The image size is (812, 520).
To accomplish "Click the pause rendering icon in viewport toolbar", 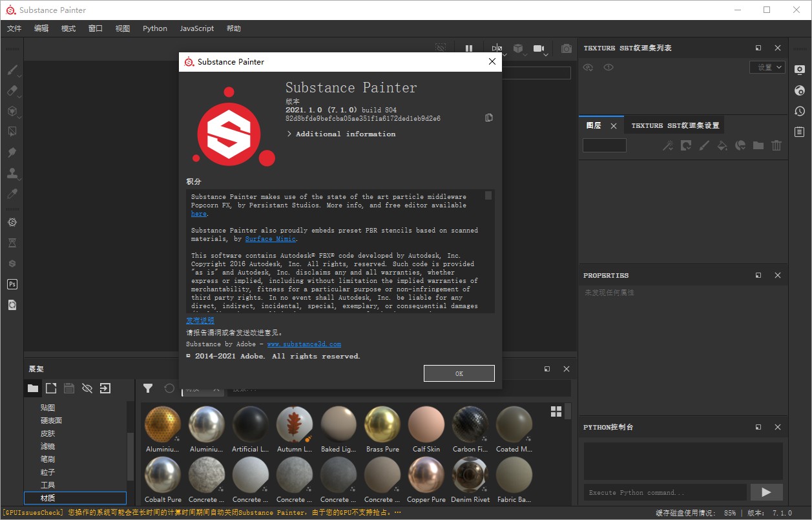I will 469,48.
